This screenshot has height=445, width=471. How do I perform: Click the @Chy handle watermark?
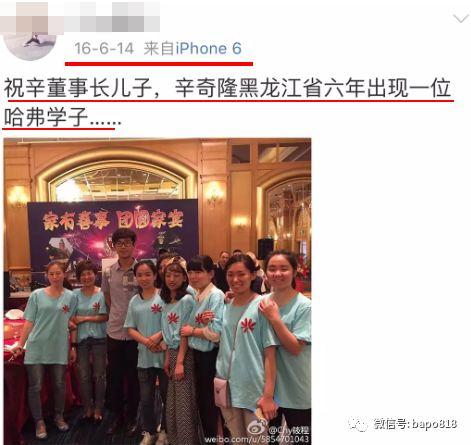(x=289, y=430)
